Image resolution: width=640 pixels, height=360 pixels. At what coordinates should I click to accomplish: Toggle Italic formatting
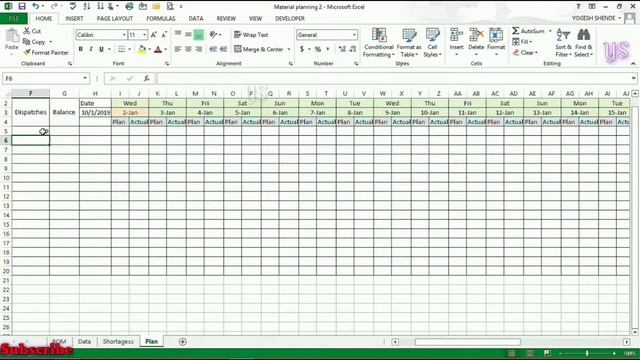pyautogui.click(x=91, y=49)
